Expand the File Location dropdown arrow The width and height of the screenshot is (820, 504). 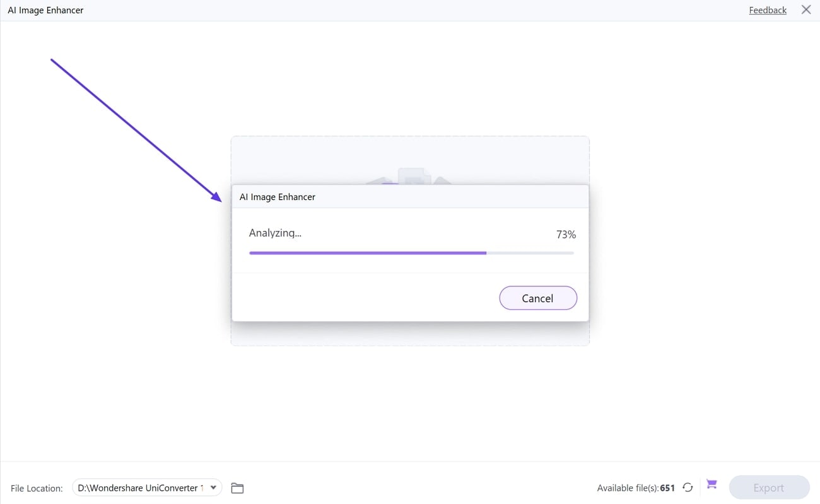click(x=213, y=488)
